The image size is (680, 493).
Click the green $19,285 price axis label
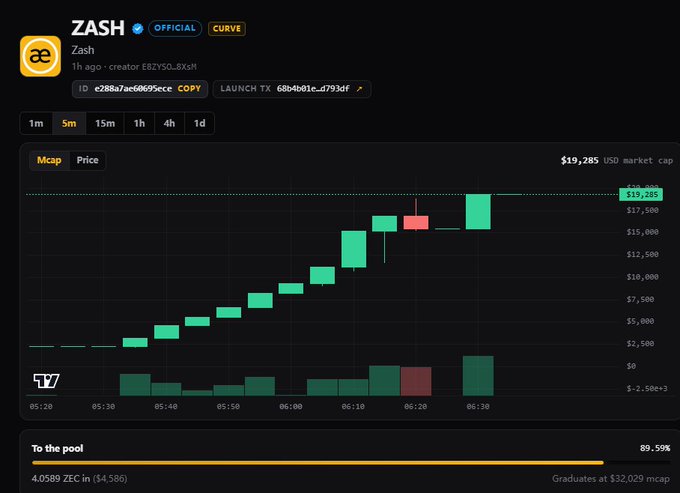pos(641,194)
